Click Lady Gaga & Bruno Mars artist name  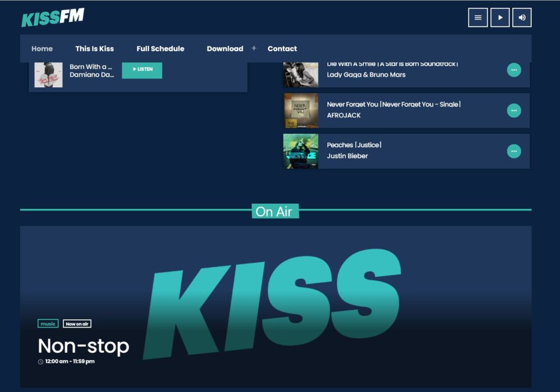tap(366, 74)
